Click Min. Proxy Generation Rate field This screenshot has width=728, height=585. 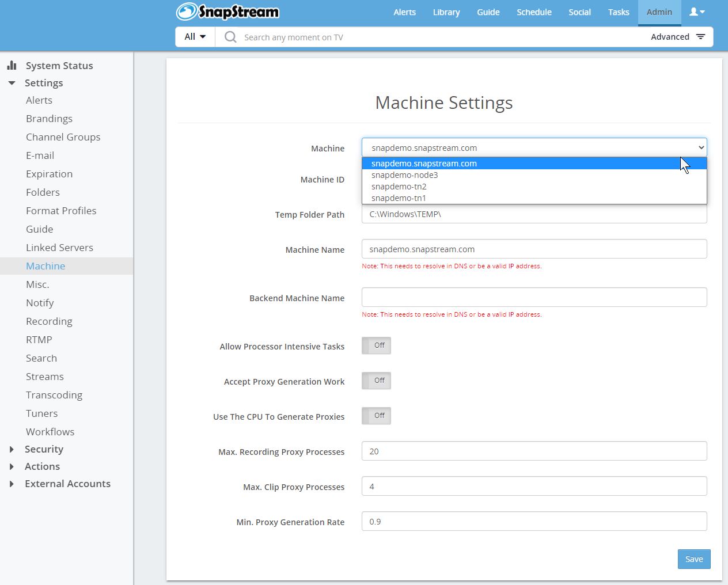pyautogui.click(x=534, y=521)
